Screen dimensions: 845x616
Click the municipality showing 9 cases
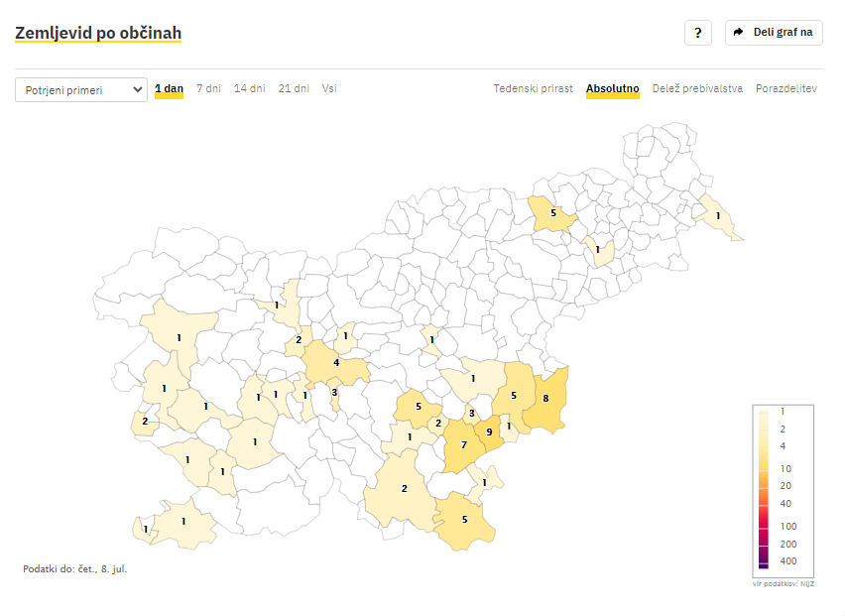(488, 433)
